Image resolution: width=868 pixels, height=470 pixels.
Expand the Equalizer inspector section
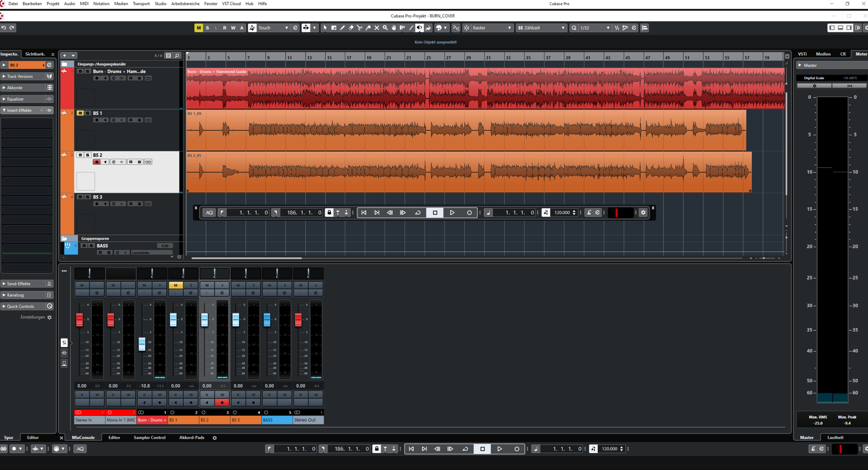point(16,99)
